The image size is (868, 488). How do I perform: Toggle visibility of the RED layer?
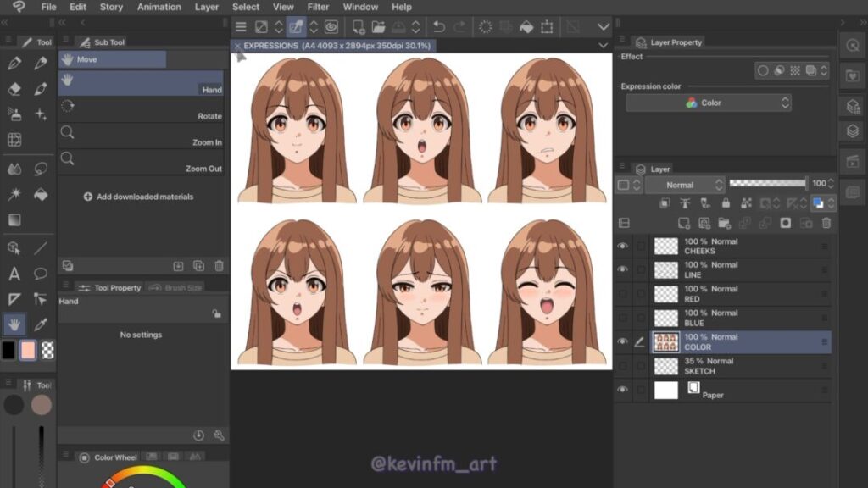[623, 294]
